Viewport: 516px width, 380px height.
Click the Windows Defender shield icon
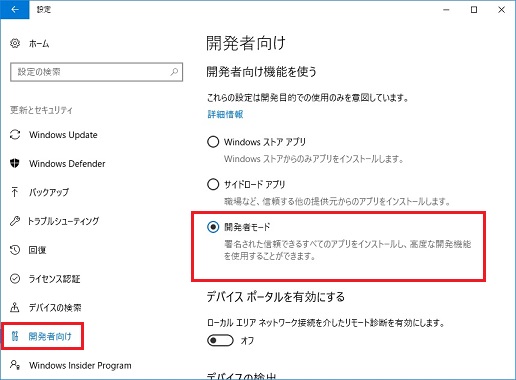15,163
